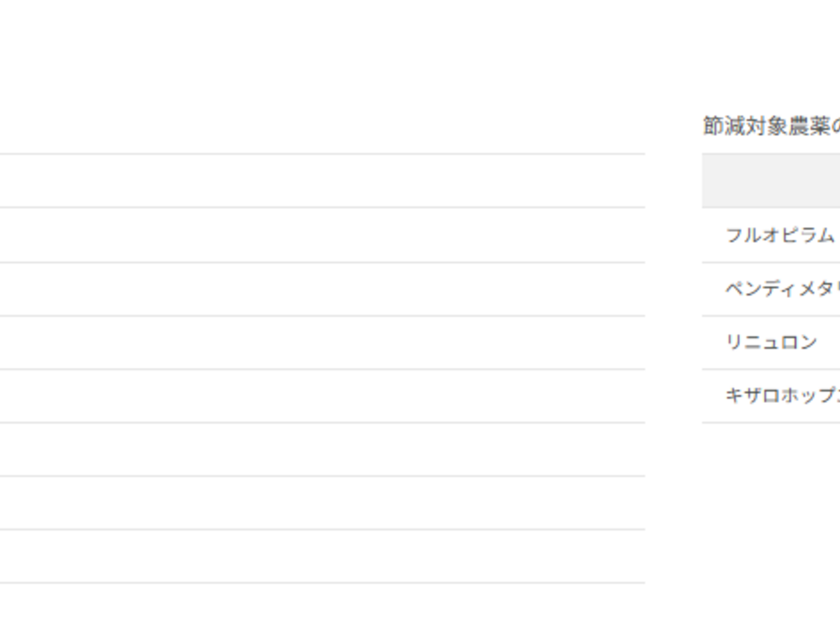
Task: Click the seventh empty row of left table
Action: click(321, 503)
